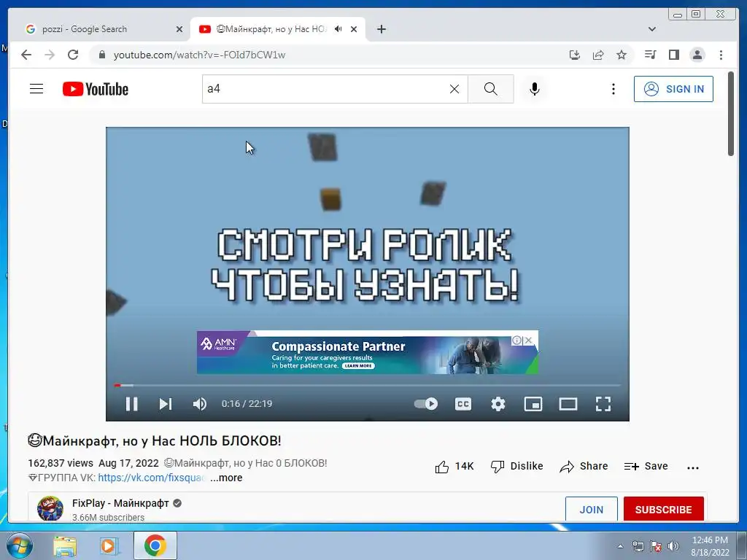
Task: Open more actions ellipsis under video
Action: pos(693,467)
